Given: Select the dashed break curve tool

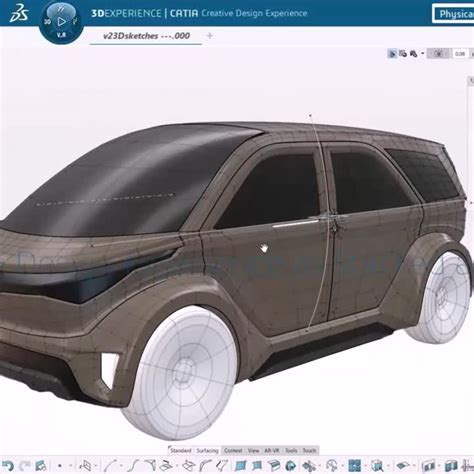Looking at the screenshot, I should tap(222, 465).
